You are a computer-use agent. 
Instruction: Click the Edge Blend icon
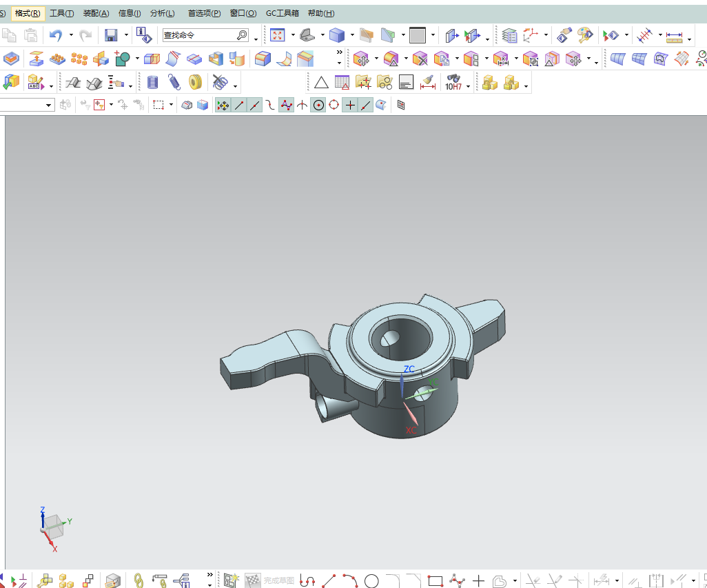click(x=263, y=59)
